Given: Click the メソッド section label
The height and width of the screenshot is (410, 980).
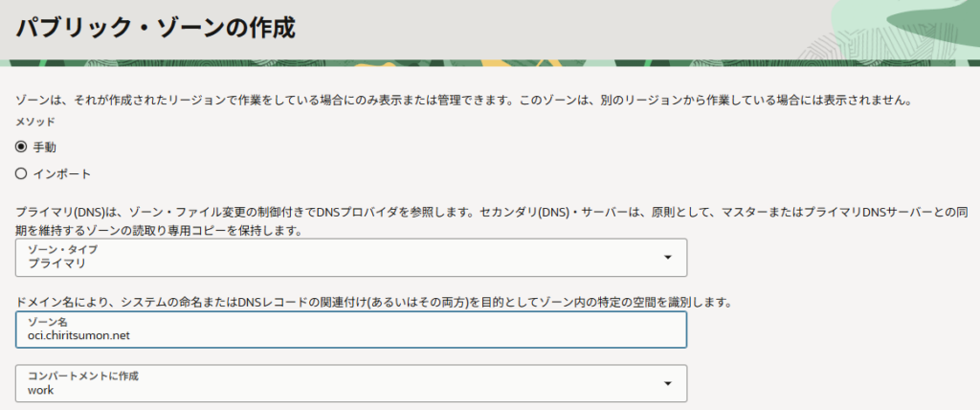Looking at the screenshot, I should [35, 123].
